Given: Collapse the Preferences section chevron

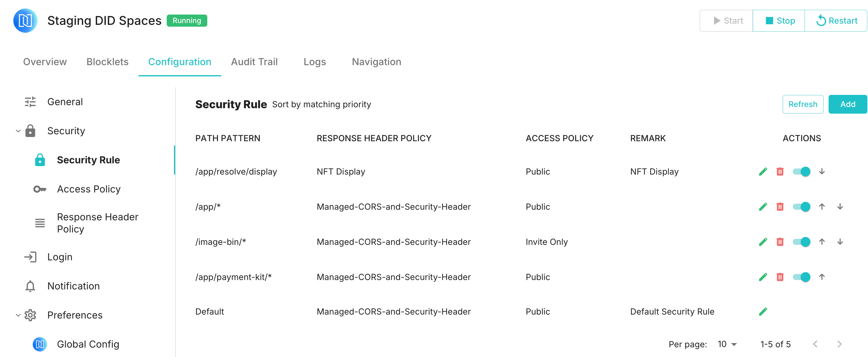Looking at the screenshot, I should [18, 315].
